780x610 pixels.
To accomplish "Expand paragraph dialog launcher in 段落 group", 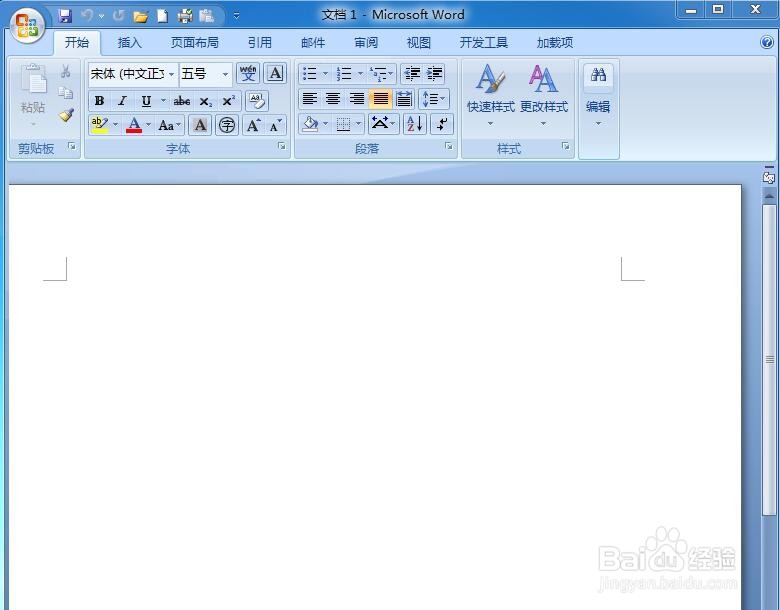I will pos(449,146).
